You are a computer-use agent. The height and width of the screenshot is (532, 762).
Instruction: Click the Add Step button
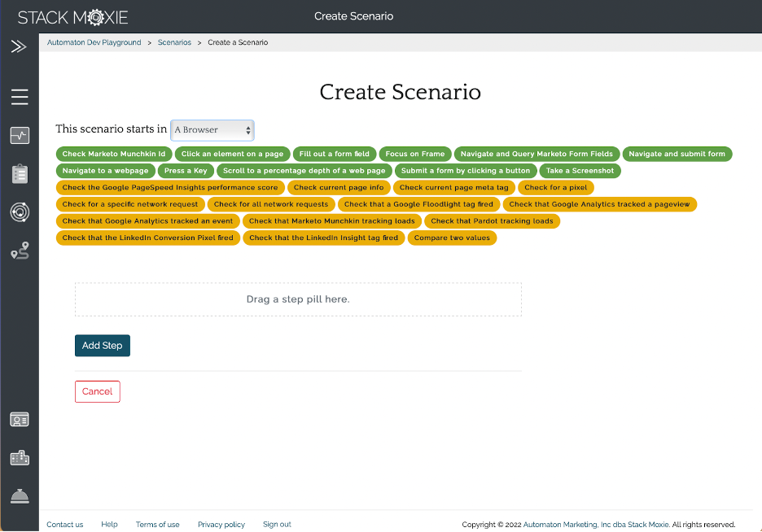(102, 346)
